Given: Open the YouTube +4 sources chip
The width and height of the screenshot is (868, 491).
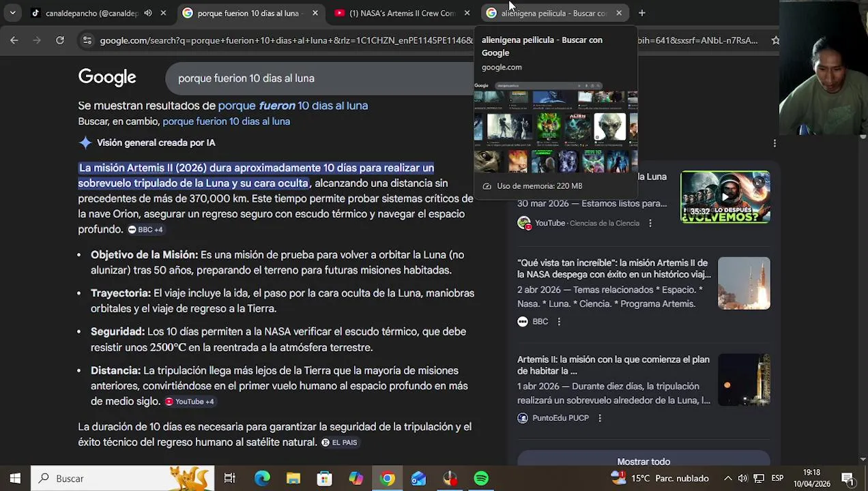Looking at the screenshot, I should click(x=190, y=402).
